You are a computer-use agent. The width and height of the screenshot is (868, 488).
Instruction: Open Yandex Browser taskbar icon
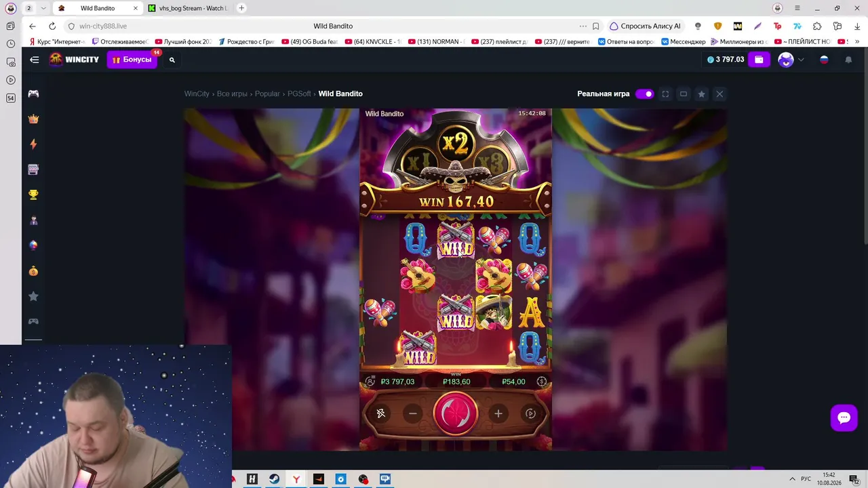pyautogui.click(x=296, y=479)
